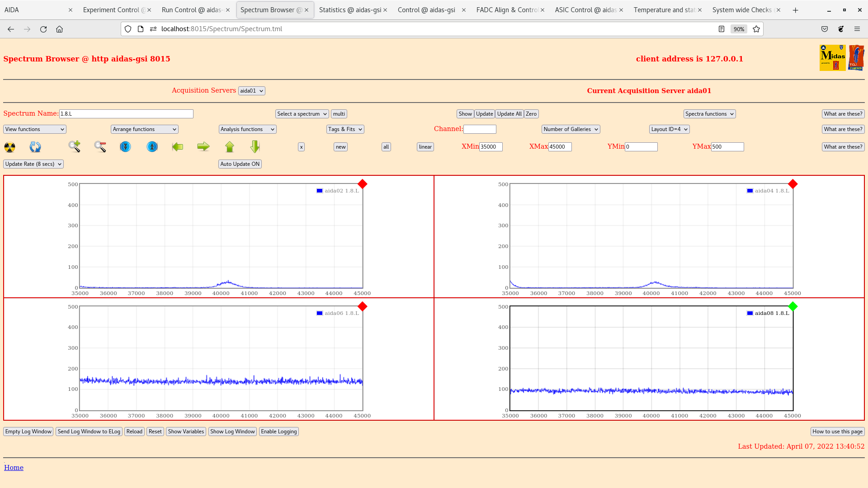Click the blue double up-arrow icon
Viewport: 868px width, 488px height.
[152, 147]
